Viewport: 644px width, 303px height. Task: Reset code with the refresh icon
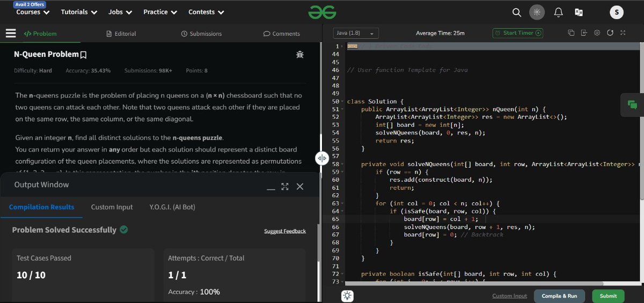point(610,33)
